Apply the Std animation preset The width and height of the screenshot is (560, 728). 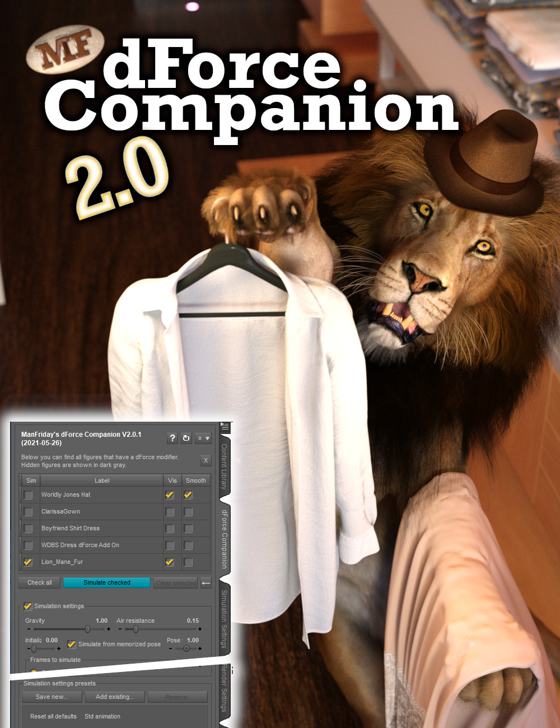click(x=102, y=717)
